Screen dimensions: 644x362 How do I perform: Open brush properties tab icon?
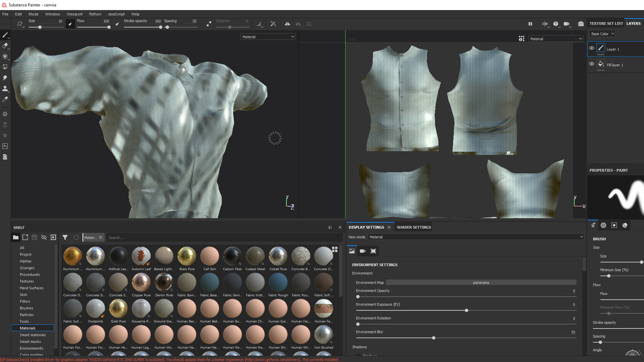point(593,225)
